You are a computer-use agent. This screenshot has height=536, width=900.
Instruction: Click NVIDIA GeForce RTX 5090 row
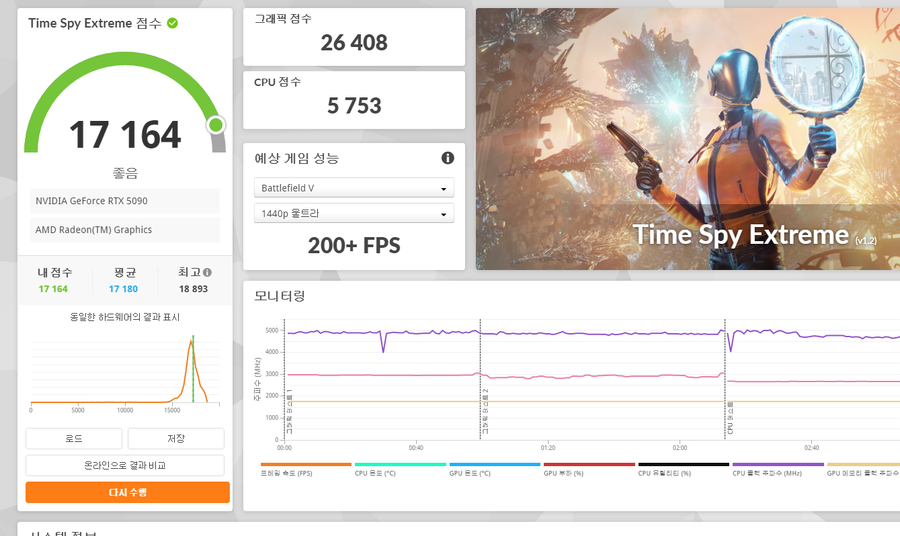[x=125, y=201]
